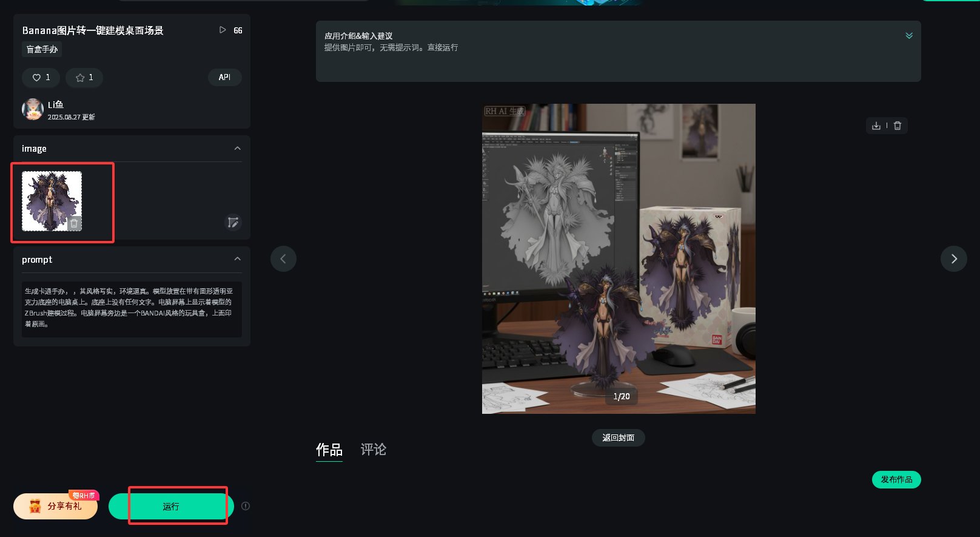Screen dimensions: 980x537
Task: Click the info icon beside 运行
Action: click(246, 506)
